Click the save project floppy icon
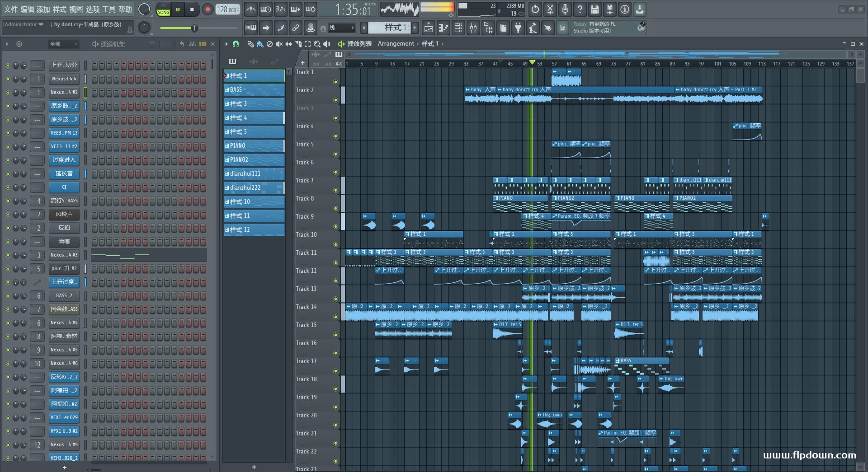This screenshot has height=472, width=868. (594, 9)
